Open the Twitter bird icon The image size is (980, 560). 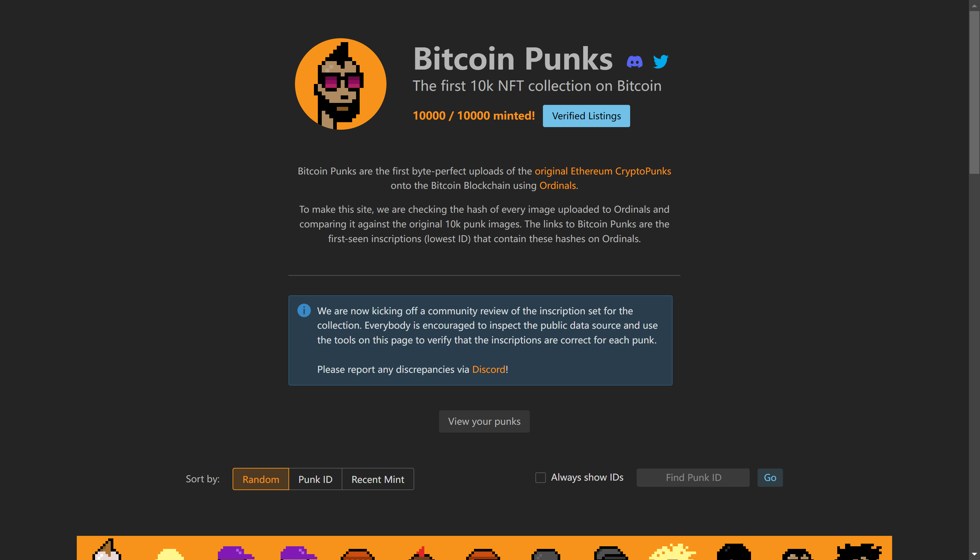(661, 61)
